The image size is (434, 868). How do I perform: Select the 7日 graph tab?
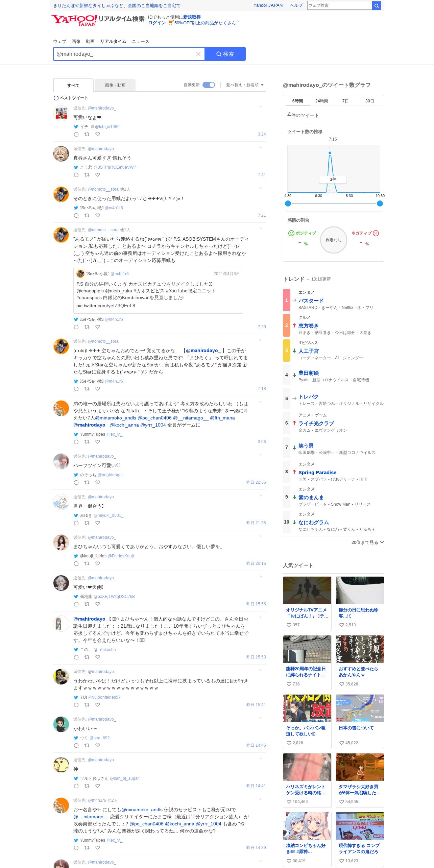(345, 101)
